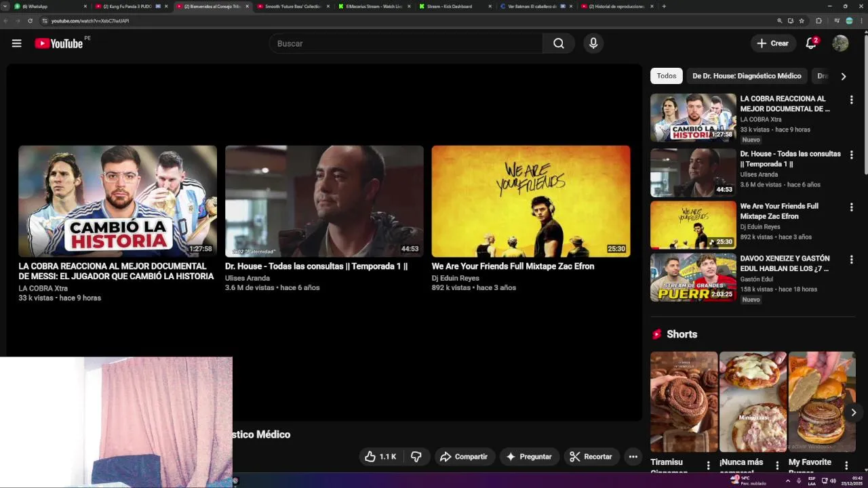The height and width of the screenshot is (488, 868).
Task: Open options for My Favorite Burger short
Action: coord(846,466)
